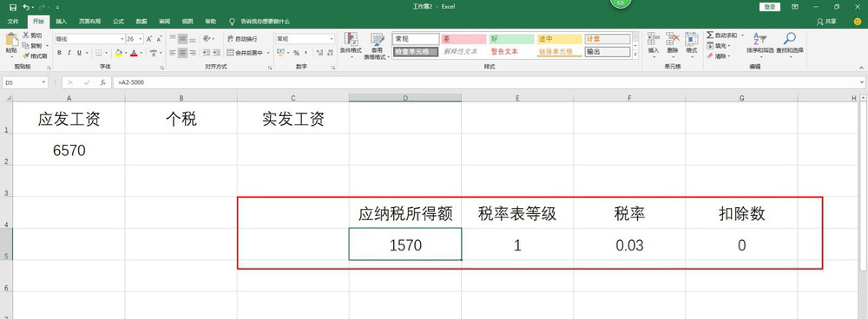Screen dimensions: 868x319
Task: Apply the 差 (Bad) cell style
Action: 463,39
